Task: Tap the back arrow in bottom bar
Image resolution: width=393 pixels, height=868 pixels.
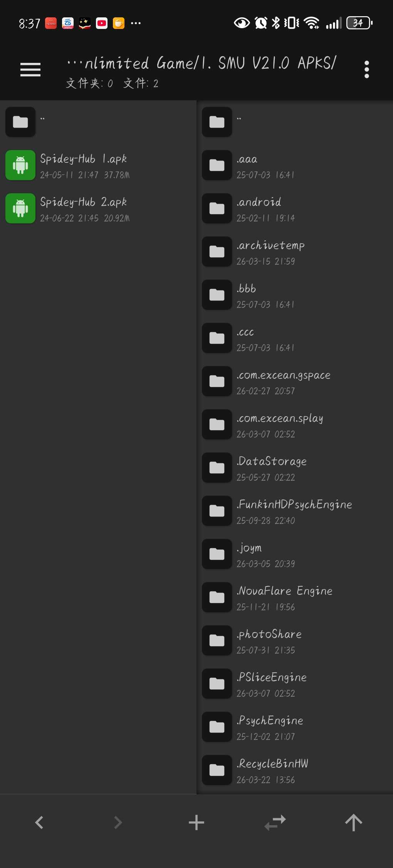Action: tap(39, 822)
